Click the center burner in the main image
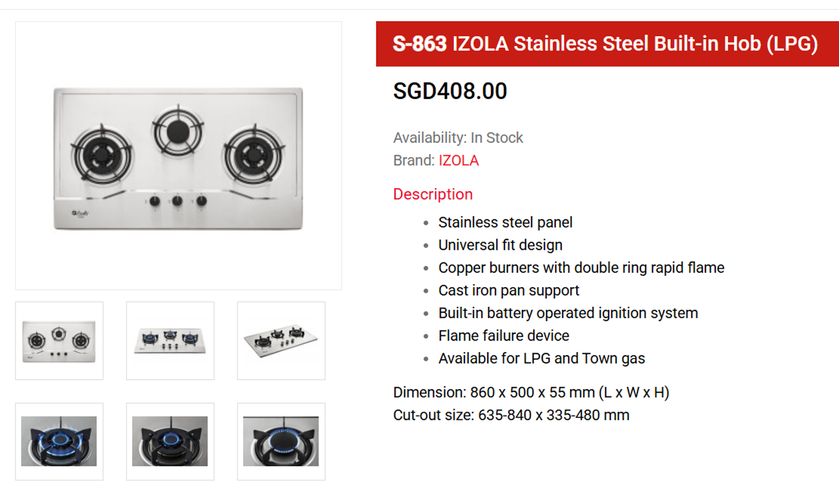The image size is (839, 504). [178, 131]
